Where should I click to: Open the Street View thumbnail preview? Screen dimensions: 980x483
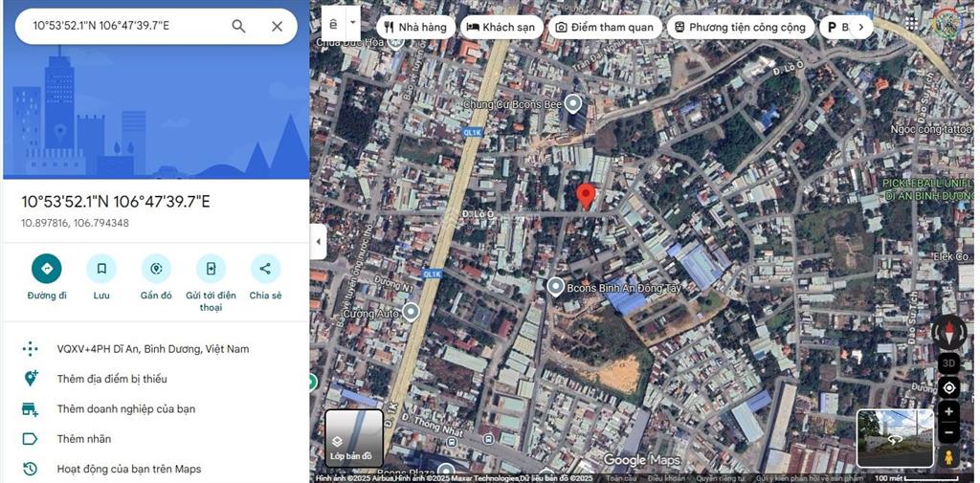click(x=895, y=439)
